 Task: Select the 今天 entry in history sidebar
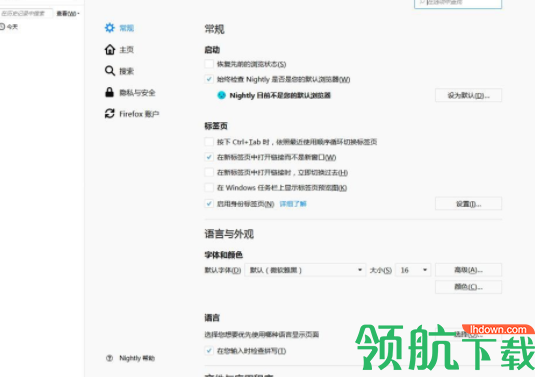click(x=9, y=27)
